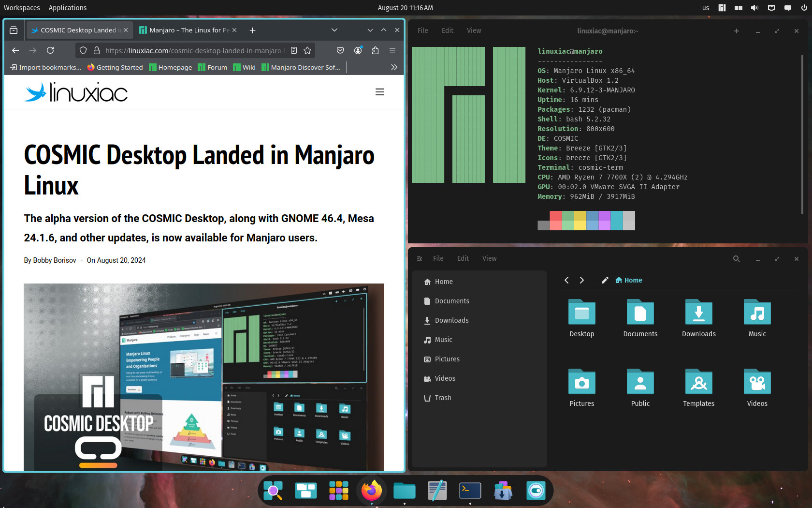The height and width of the screenshot is (508, 812).
Task: Select Pictures in file manager sidebar
Action: 479,359
